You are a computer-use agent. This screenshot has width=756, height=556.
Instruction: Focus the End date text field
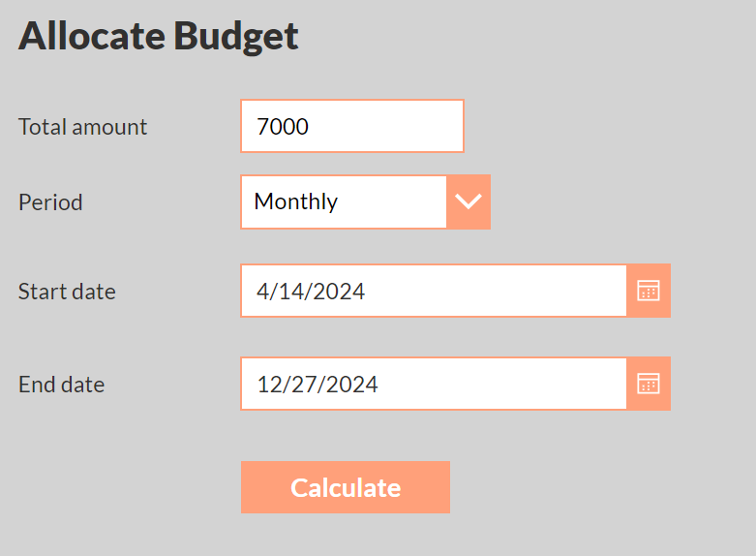pyautogui.click(x=434, y=384)
